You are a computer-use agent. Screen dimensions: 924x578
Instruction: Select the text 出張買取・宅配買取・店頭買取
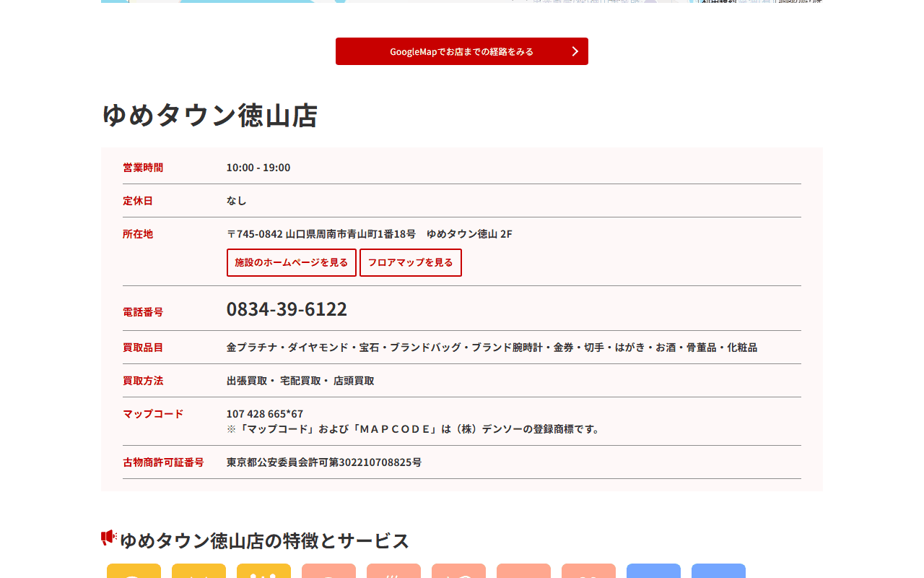(300, 381)
